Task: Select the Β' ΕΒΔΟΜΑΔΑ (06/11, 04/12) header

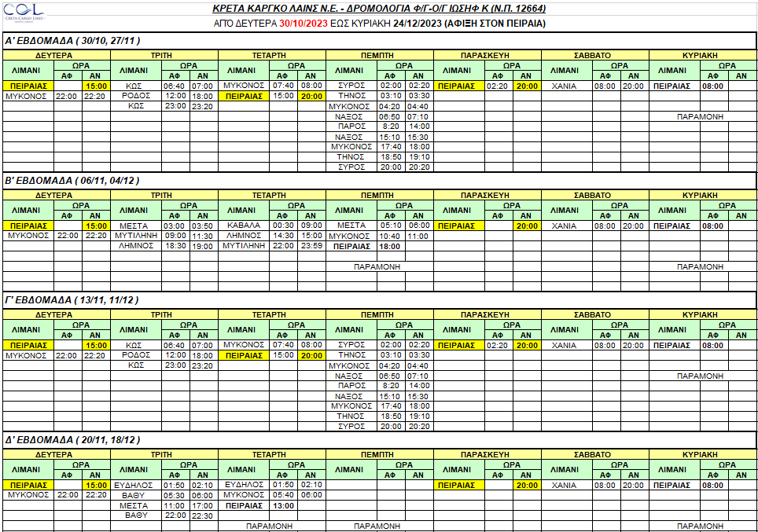Action: pyautogui.click(x=72, y=181)
